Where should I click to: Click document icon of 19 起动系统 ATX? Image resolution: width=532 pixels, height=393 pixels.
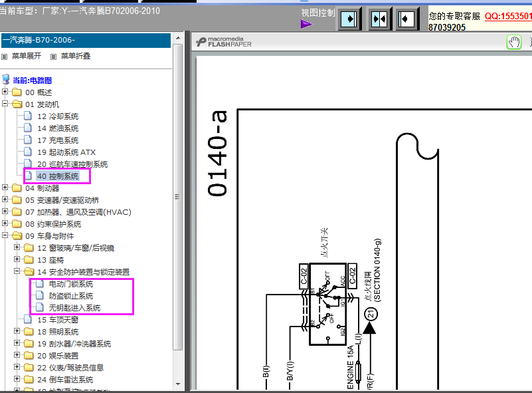[28, 152]
